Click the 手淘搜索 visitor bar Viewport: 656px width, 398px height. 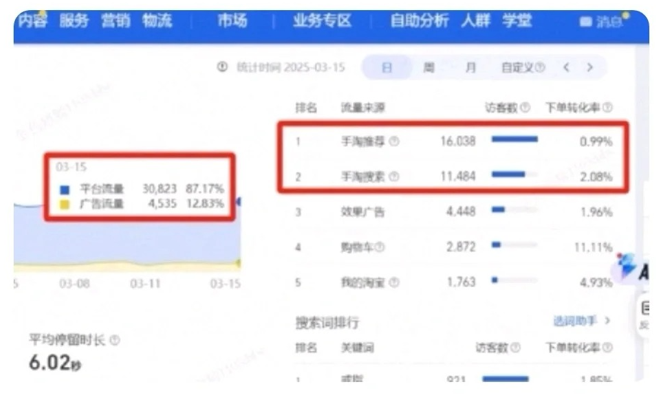pyautogui.click(x=515, y=174)
